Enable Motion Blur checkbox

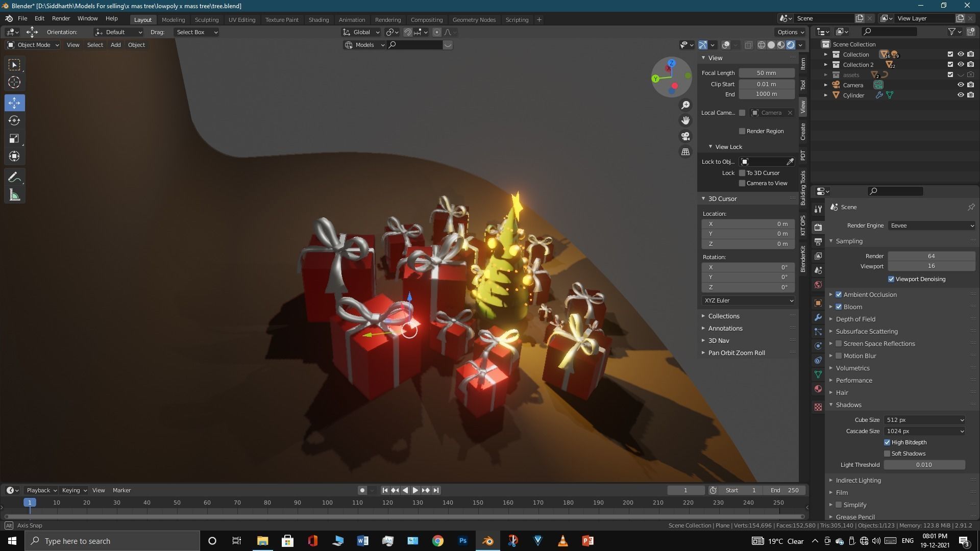[x=839, y=356]
